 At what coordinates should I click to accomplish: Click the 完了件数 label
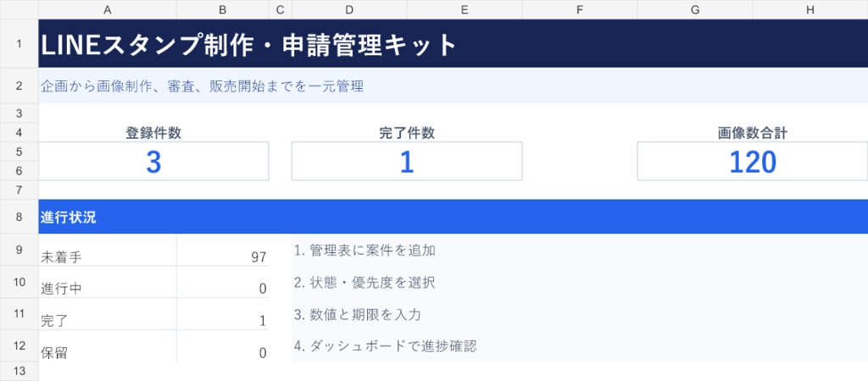tap(407, 133)
